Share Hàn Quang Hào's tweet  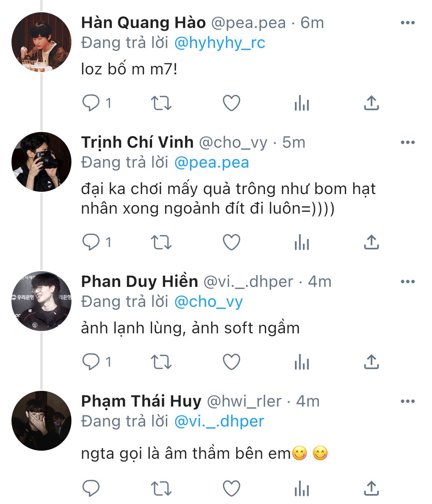point(371,103)
